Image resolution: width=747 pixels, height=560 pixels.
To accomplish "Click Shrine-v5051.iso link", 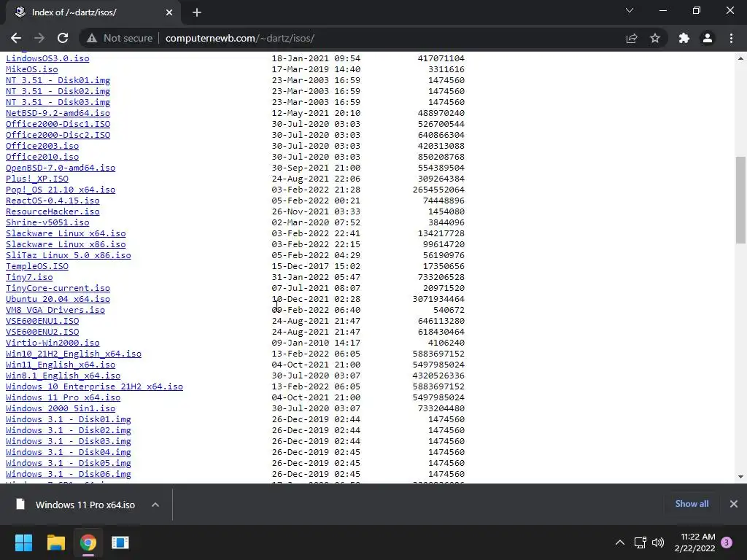I will (47, 223).
